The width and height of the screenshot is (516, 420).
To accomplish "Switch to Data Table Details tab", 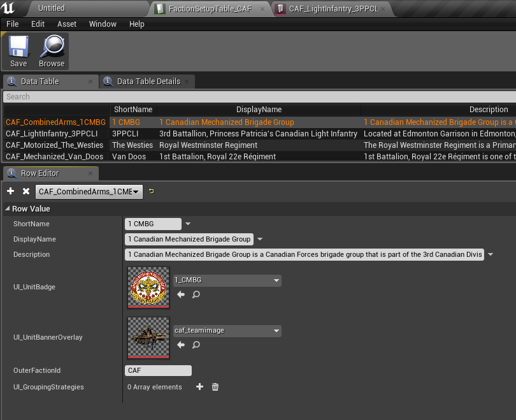I will click(x=148, y=82).
